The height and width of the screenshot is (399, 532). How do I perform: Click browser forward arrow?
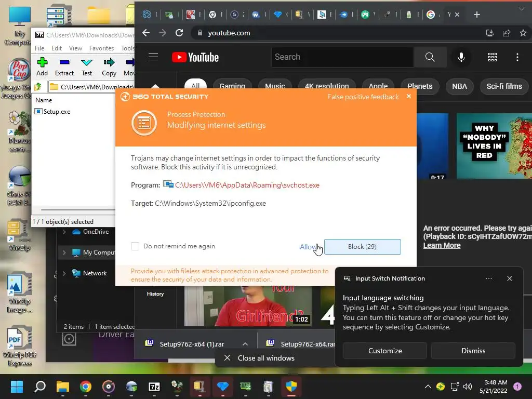[x=163, y=33]
